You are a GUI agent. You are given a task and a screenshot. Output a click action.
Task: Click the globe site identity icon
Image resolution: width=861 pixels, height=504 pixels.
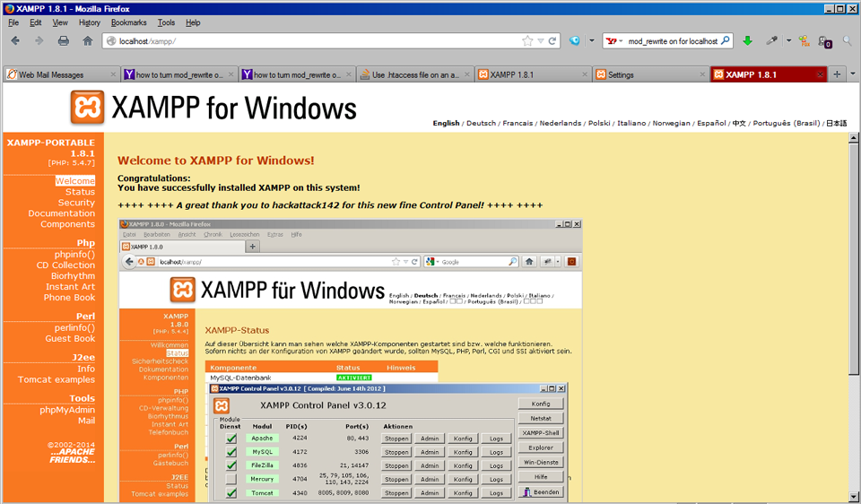coord(111,41)
